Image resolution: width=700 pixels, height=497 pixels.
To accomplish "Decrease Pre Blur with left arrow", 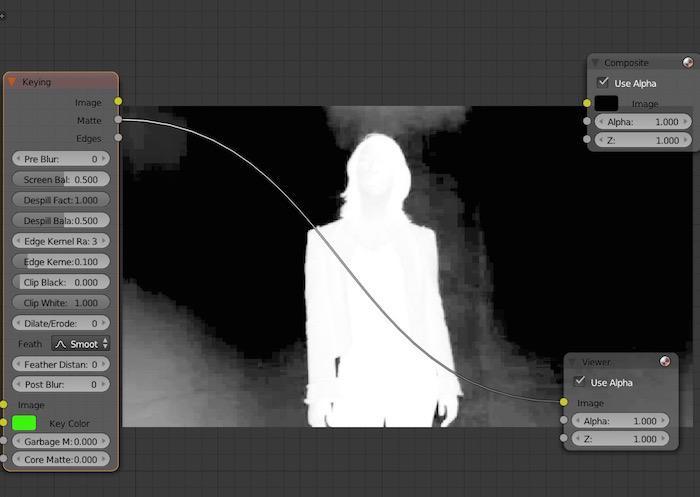I will (18, 159).
